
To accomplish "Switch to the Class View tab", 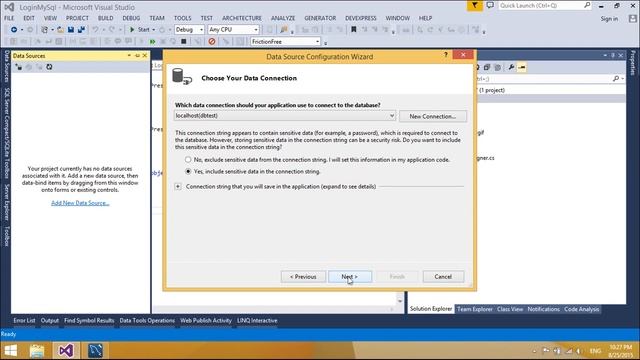I will pos(510,309).
